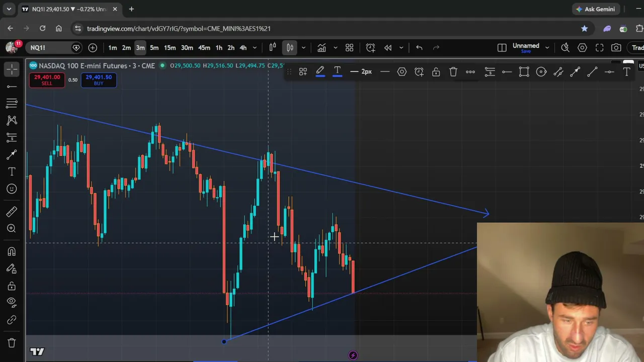The width and height of the screenshot is (644, 362).
Task: Change the line color pencil swatch
Action: [x=320, y=72]
